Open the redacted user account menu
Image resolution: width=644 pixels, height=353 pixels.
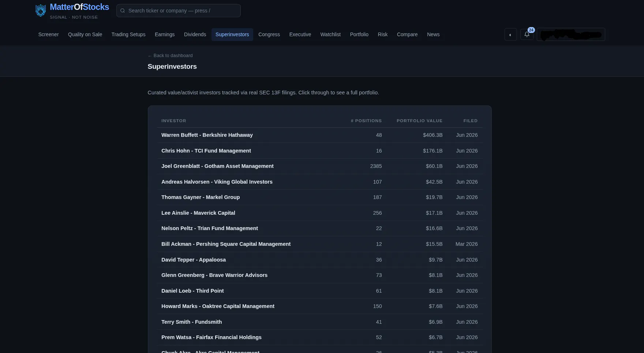571,34
